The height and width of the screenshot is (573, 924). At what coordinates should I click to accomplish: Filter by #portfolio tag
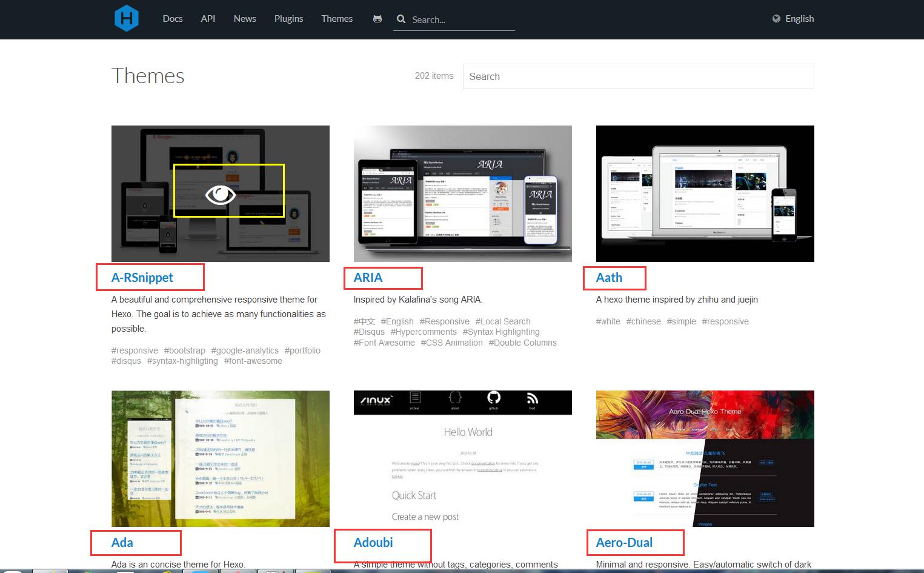(302, 350)
